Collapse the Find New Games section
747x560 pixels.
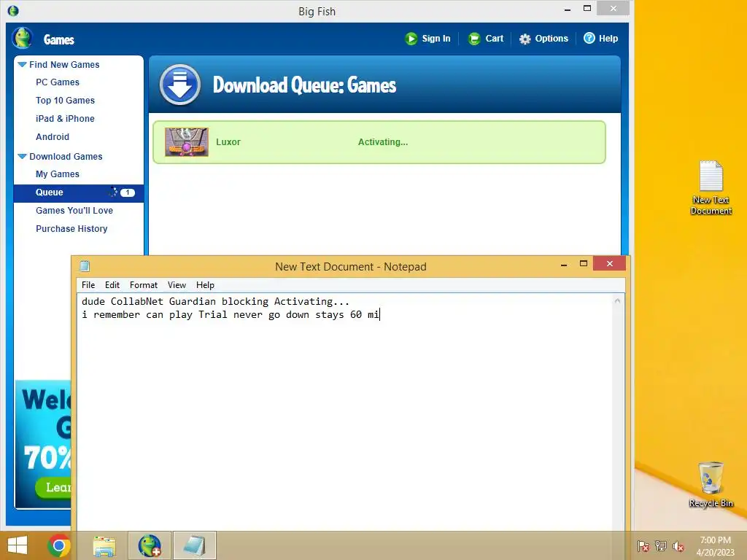[x=22, y=64]
